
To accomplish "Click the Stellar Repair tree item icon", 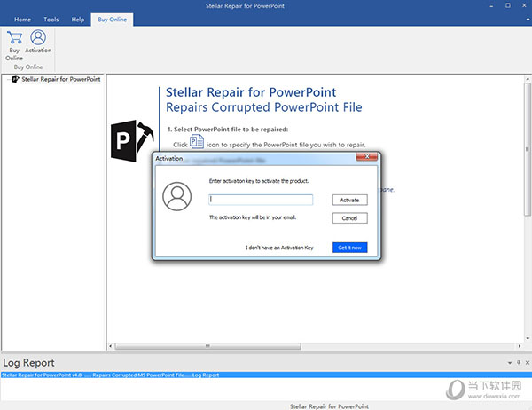I will 15,79.
